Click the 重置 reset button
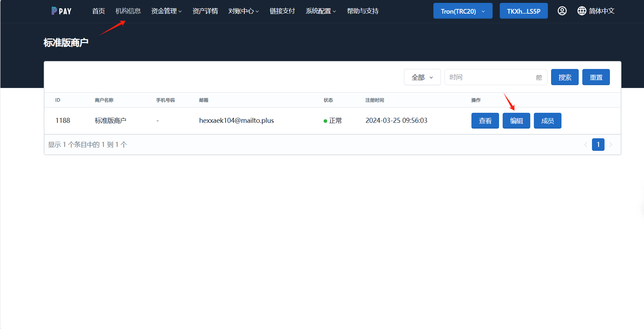 click(596, 77)
